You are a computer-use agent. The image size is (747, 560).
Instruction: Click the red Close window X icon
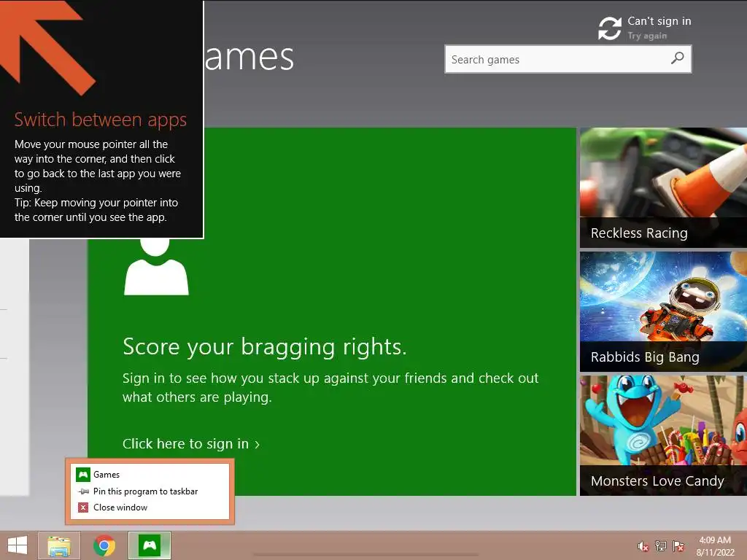83,507
